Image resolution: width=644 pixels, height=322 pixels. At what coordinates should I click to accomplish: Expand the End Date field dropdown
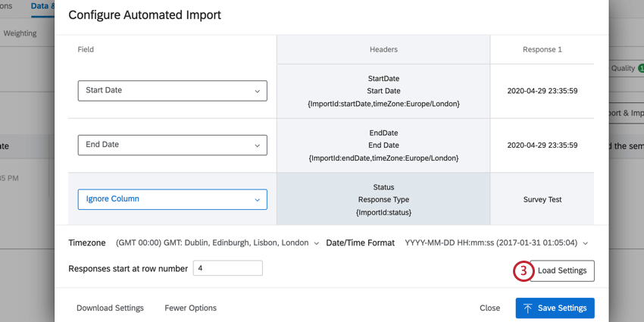pos(172,145)
